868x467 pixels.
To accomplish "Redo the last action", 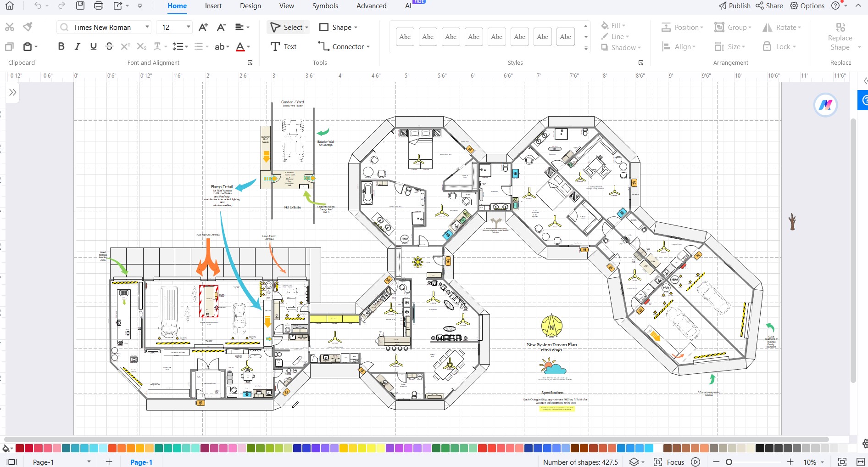I will tap(61, 6).
